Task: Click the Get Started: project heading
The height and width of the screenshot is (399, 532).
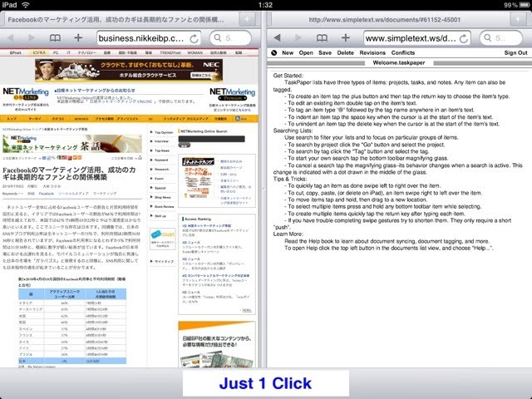Action: 288,76
